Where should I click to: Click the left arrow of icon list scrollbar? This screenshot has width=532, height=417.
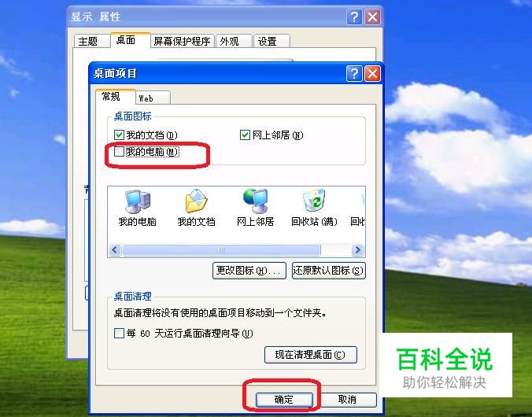tap(115, 250)
